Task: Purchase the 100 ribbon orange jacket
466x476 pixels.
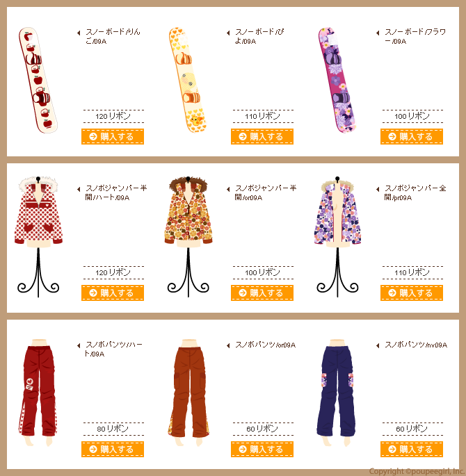Action: [x=262, y=293]
